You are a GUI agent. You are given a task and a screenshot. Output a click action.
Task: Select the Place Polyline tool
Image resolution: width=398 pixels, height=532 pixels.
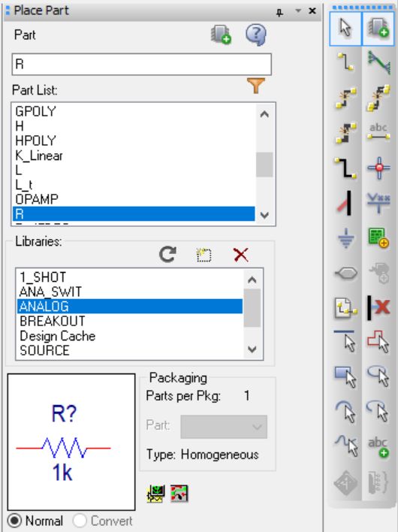[x=378, y=342]
